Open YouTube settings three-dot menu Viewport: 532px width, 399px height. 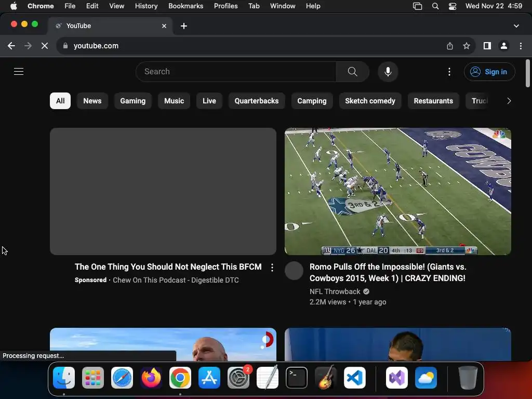(449, 72)
